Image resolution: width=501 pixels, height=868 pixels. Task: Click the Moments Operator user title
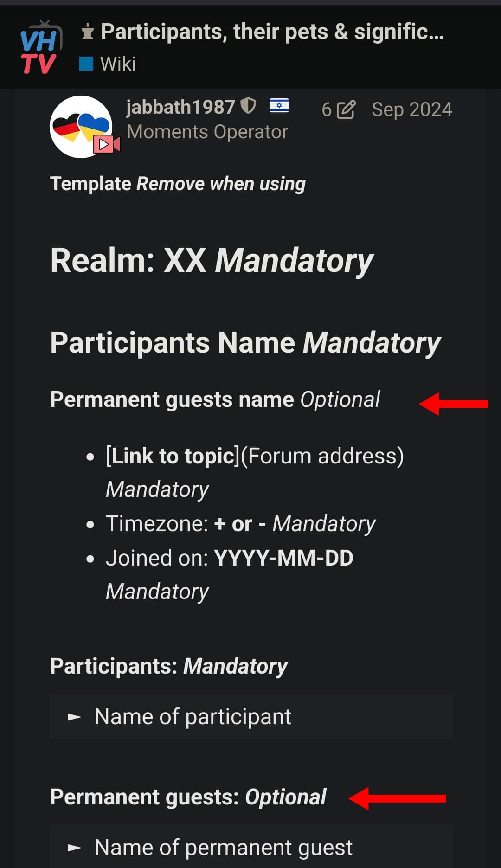(207, 132)
